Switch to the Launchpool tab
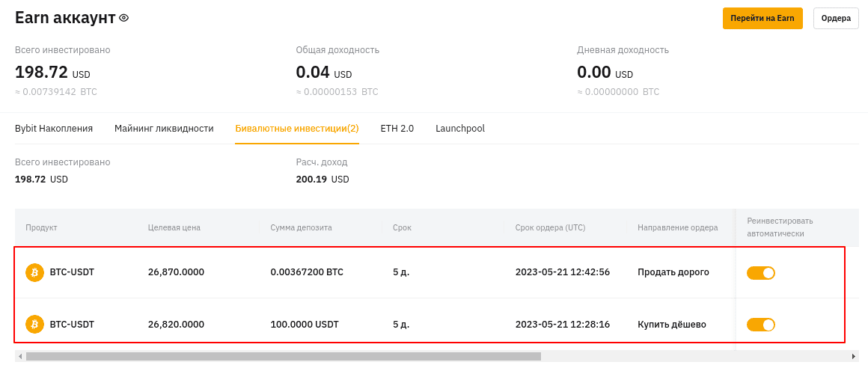 (x=460, y=129)
